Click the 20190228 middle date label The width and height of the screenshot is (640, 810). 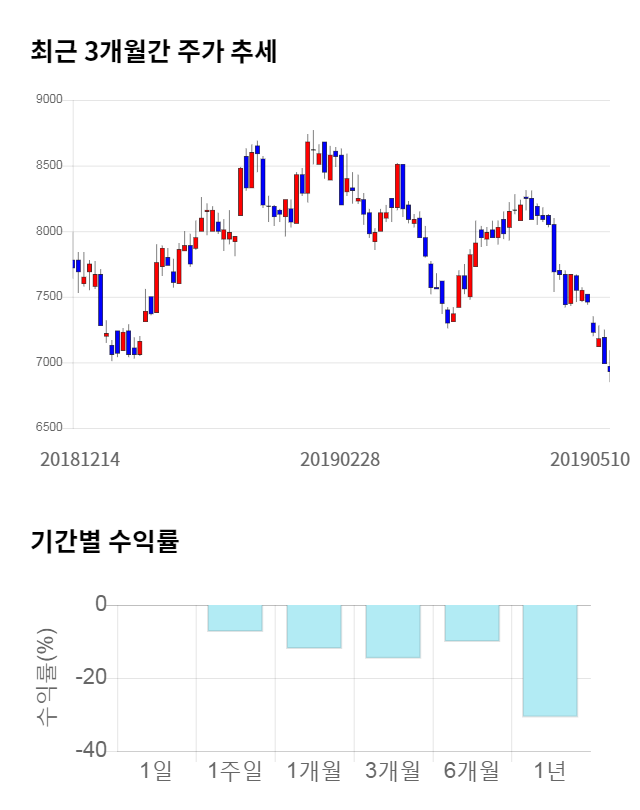pos(340,459)
